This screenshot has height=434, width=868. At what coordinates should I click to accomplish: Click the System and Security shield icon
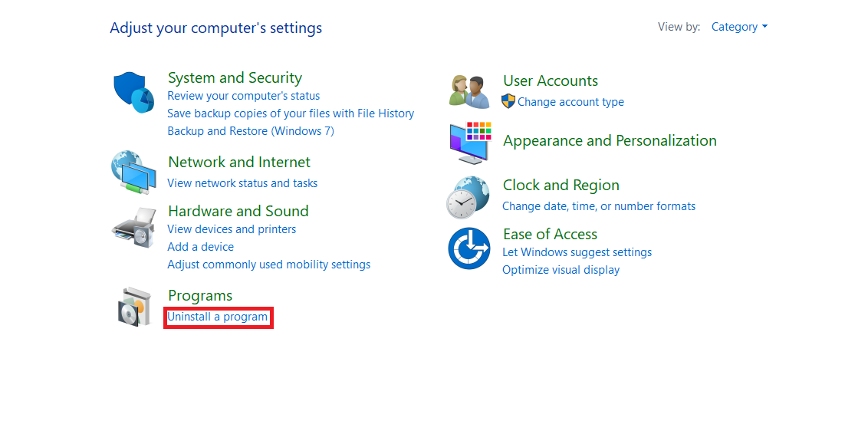[x=134, y=93]
